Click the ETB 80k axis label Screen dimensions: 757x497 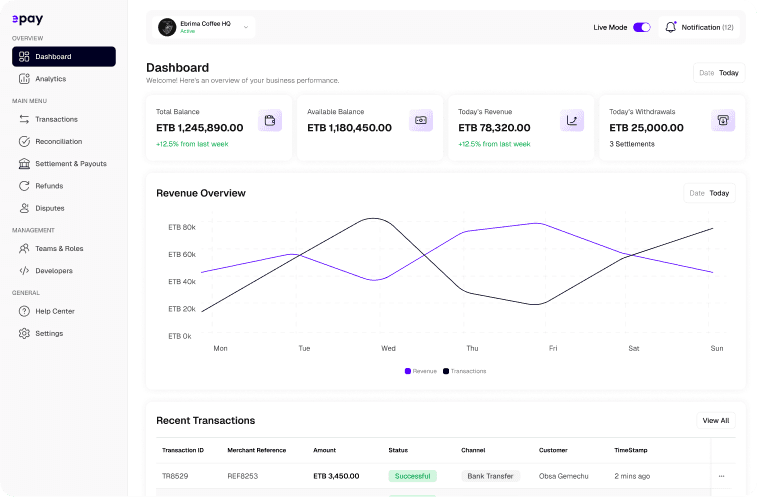coord(182,227)
